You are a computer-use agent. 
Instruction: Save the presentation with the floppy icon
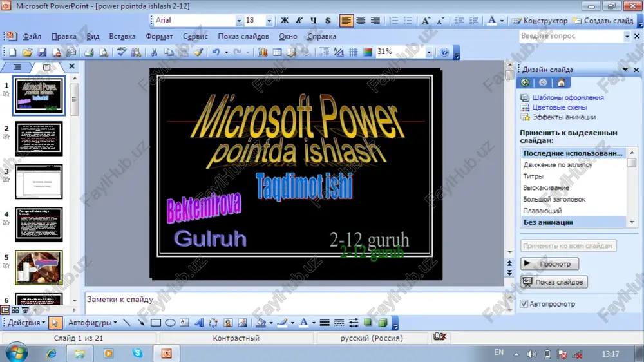point(42,52)
